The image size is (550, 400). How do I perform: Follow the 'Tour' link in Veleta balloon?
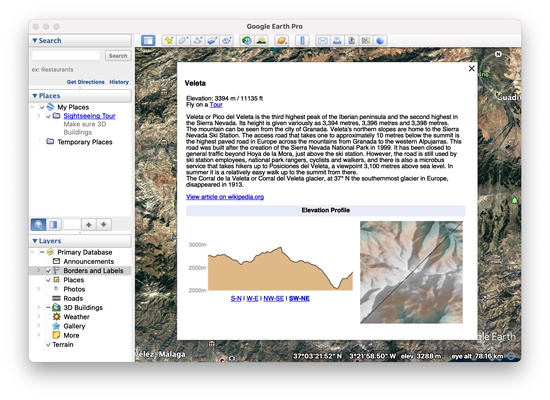point(216,105)
